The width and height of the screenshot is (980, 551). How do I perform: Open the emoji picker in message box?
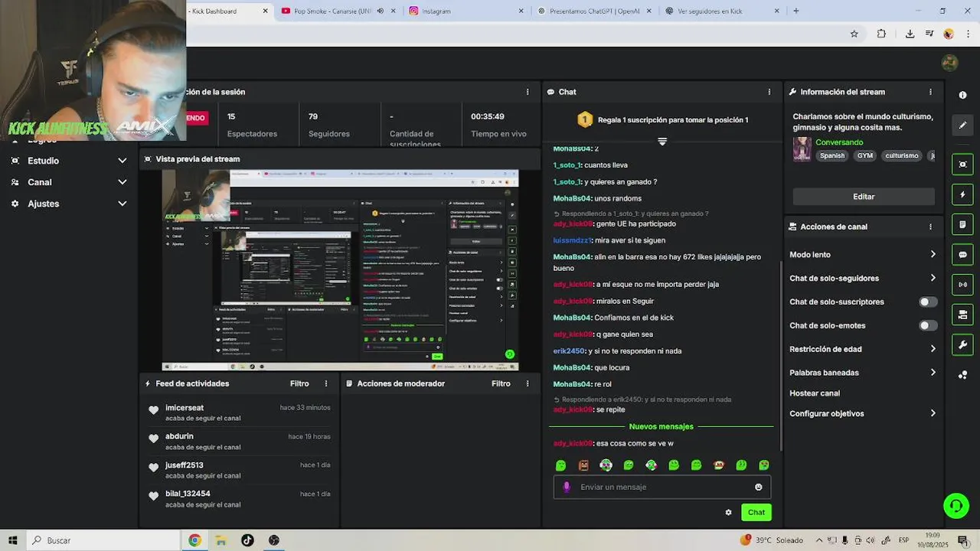pyautogui.click(x=759, y=487)
